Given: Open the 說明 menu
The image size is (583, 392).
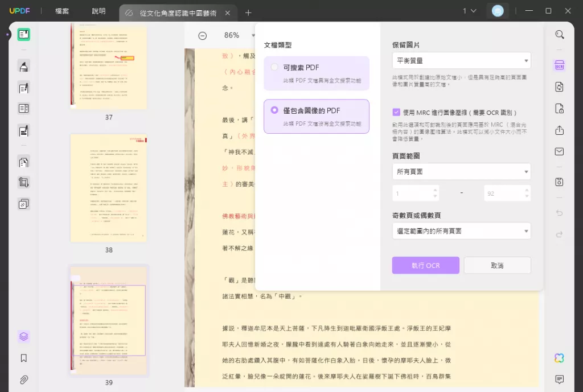Looking at the screenshot, I should [x=98, y=11].
